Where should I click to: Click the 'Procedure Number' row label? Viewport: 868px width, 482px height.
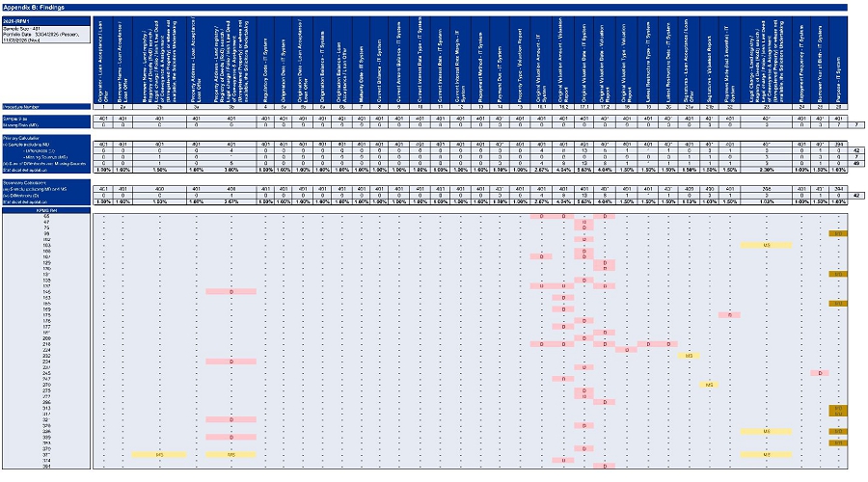(46, 107)
